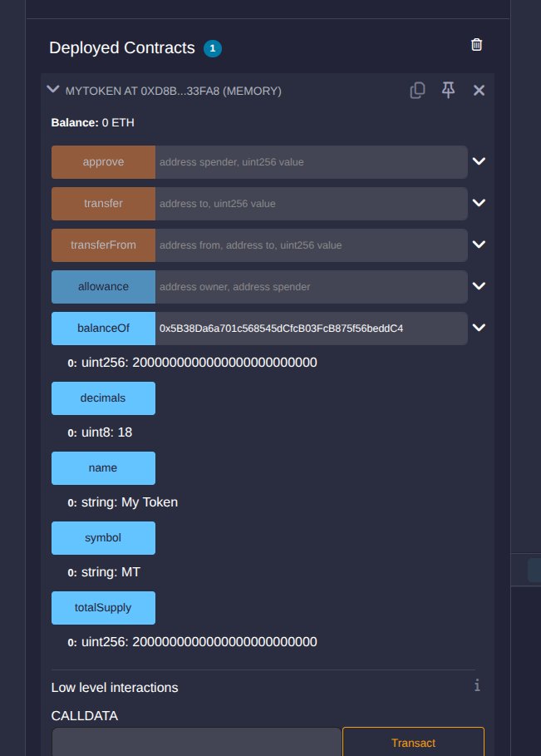Expand the balanceOf function parameters
This screenshot has height=756, width=541.
479,328
